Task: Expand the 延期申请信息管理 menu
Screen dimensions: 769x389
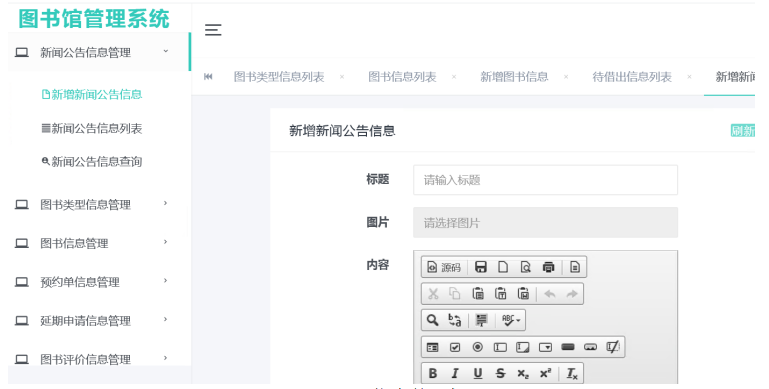Action: 99,321
